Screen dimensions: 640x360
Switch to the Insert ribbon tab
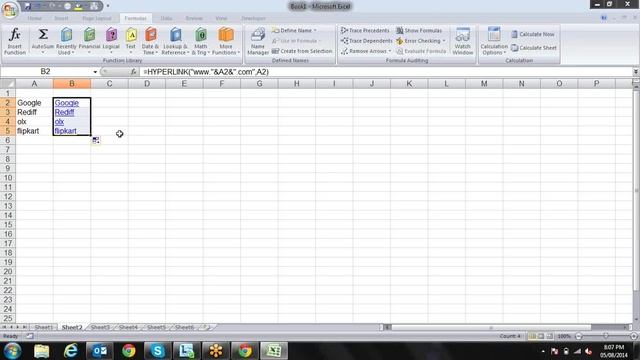click(61, 18)
